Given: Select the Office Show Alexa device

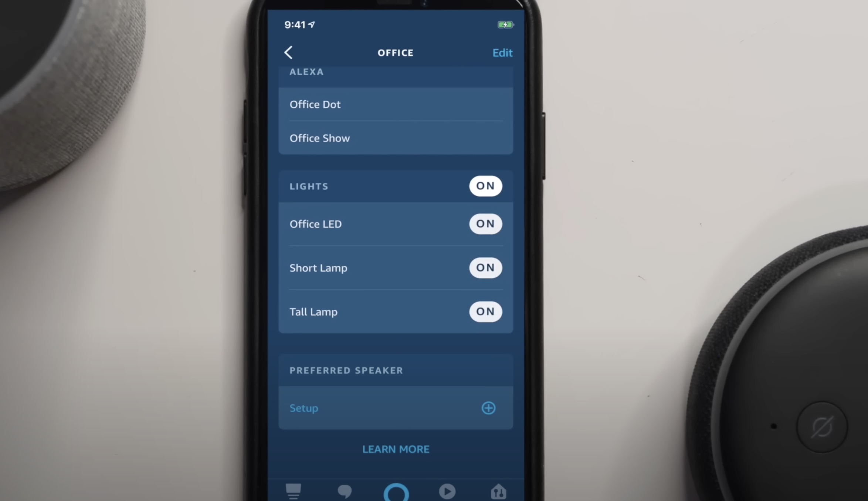Looking at the screenshot, I should [395, 138].
